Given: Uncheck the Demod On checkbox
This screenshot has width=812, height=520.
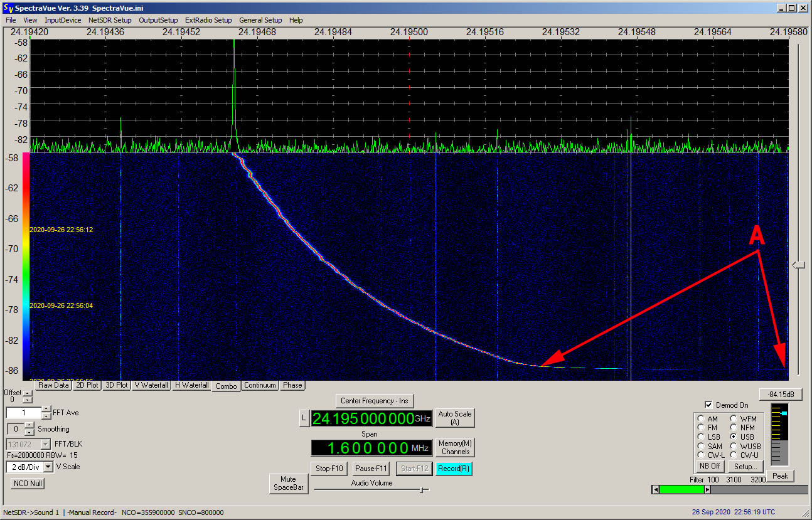Looking at the screenshot, I should pos(708,405).
